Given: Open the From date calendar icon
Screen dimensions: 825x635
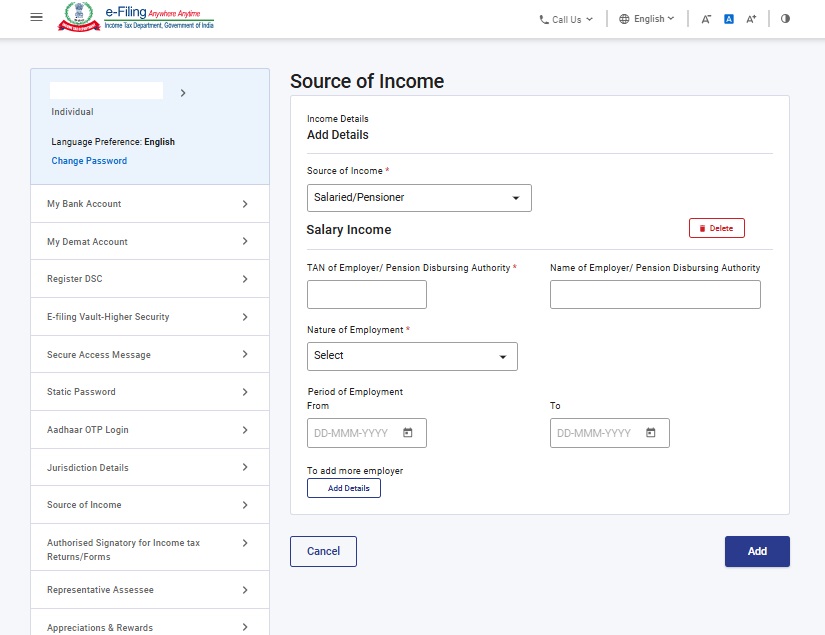Looking at the screenshot, I should coord(408,432).
